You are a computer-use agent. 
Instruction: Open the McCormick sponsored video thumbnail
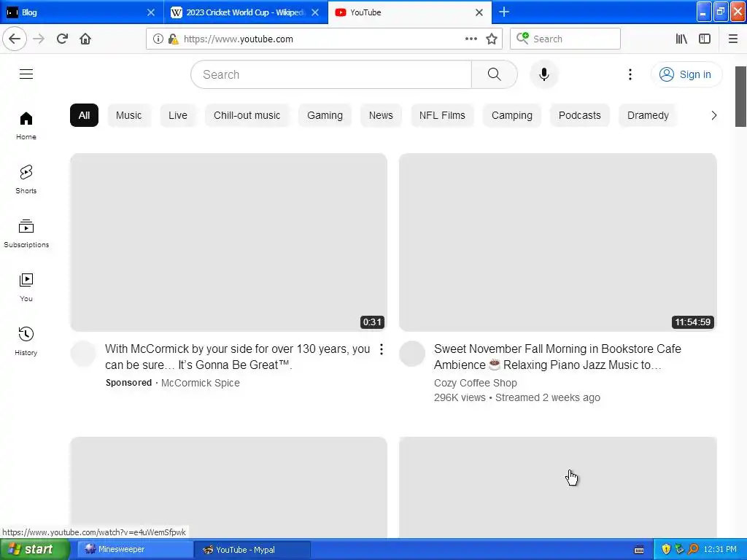click(x=228, y=242)
